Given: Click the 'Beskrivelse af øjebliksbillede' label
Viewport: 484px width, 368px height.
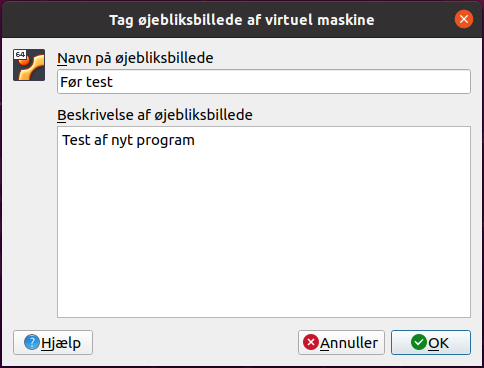Looking at the screenshot, I should tap(155, 115).
